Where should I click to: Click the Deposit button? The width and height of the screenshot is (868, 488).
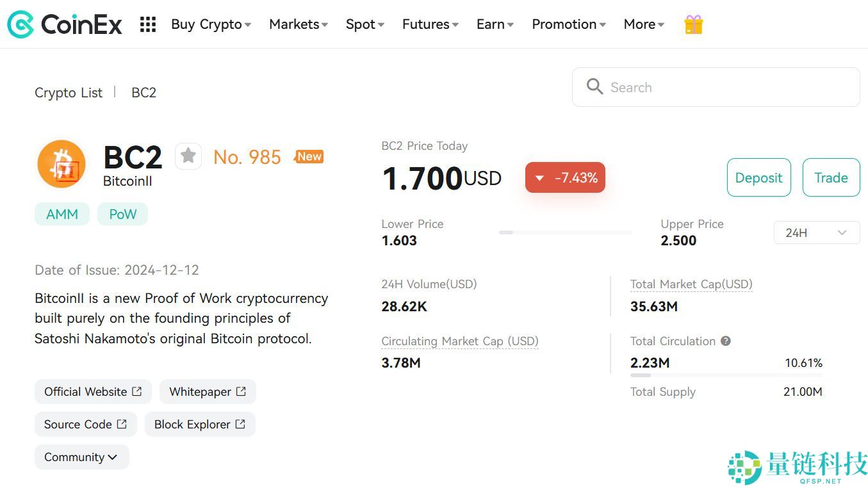coord(758,177)
